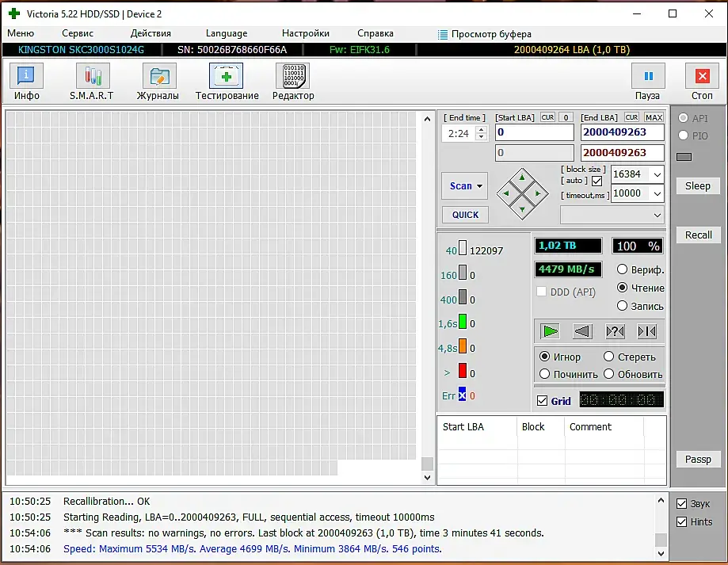Viewport: 728px width, 565px height.
Task: Open the S.M.A.R.T attributes view
Action: click(x=93, y=82)
